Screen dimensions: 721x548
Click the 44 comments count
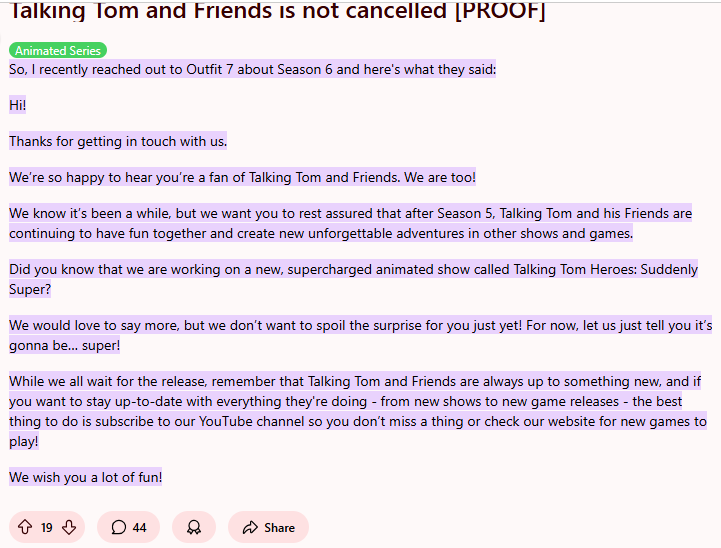pos(139,528)
